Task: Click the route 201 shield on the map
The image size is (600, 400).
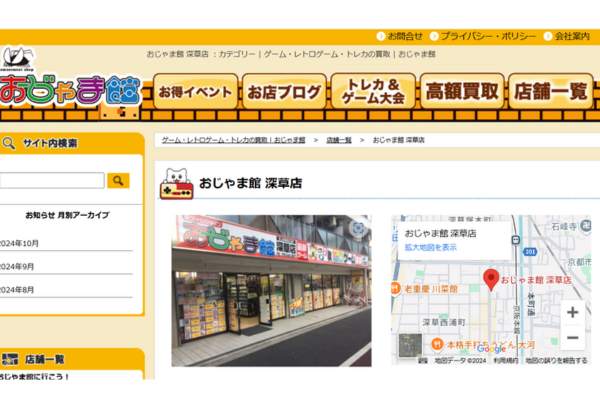Action: point(530,251)
